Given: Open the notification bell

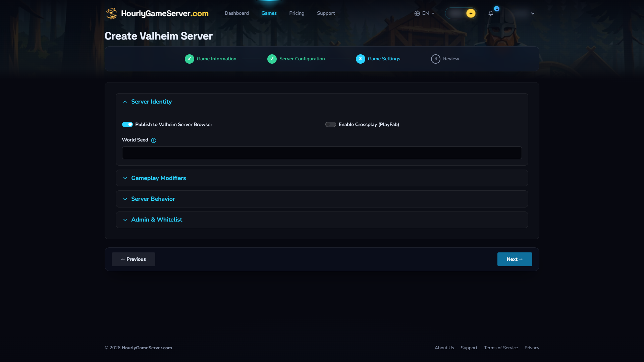Looking at the screenshot, I should [491, 13].
